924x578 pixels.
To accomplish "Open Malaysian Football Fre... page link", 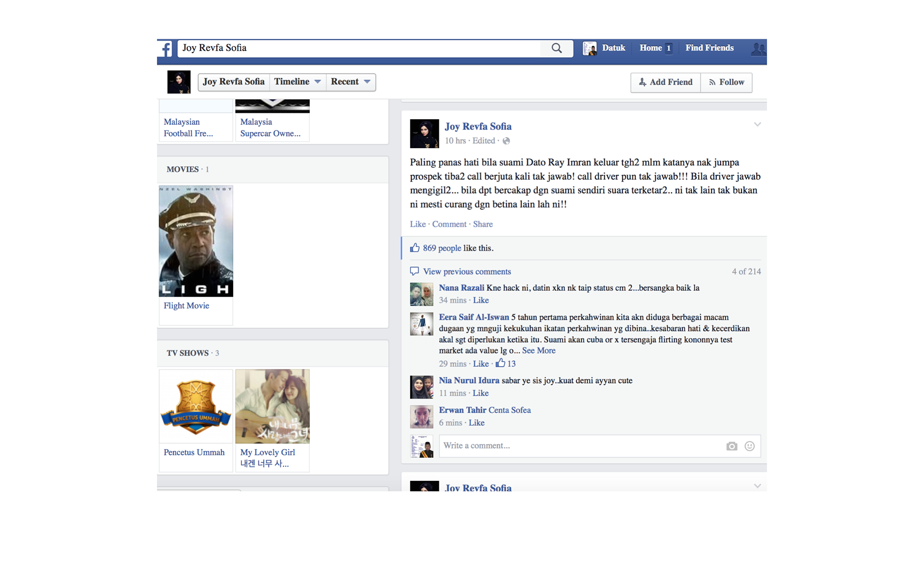I will pyautogui.click(x=188, y=128).
